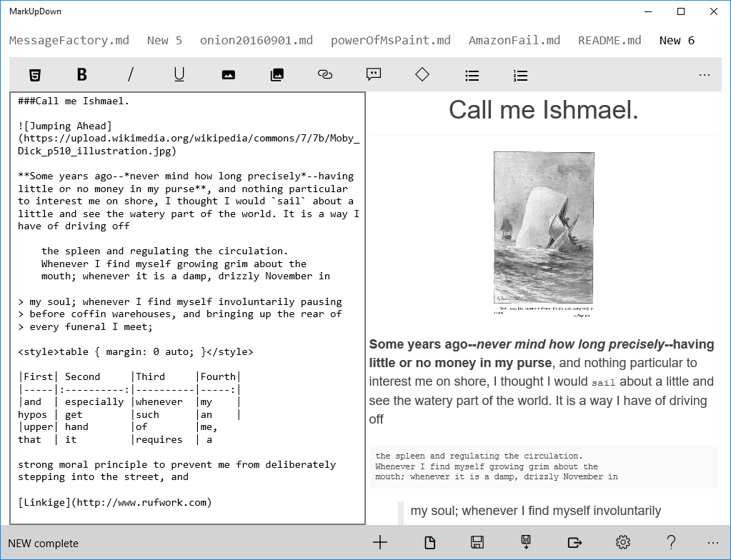Screen dimensions: 731x560
Task: Open the formatting toolbar overflow menu
Action: point(705,75)
